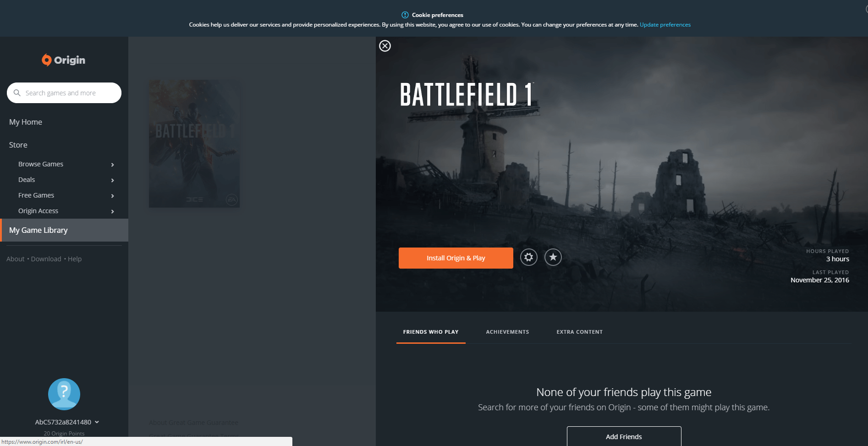Switch to the Achievements tab
The image size is (868, 446).
pos(507,332)
